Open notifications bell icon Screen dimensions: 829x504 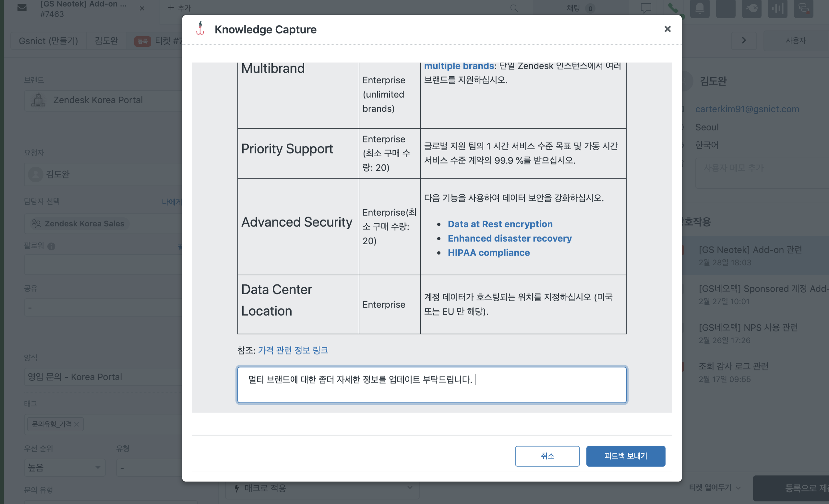click(700, 8)
